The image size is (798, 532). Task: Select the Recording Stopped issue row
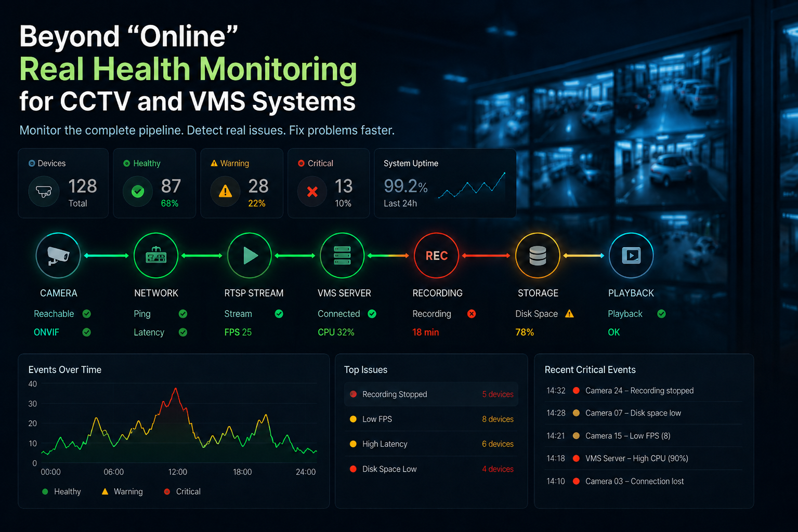pos(431,394)
